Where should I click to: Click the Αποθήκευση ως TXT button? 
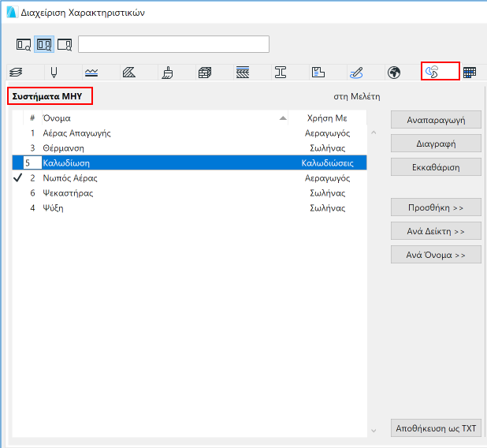(x=436, y=428)
